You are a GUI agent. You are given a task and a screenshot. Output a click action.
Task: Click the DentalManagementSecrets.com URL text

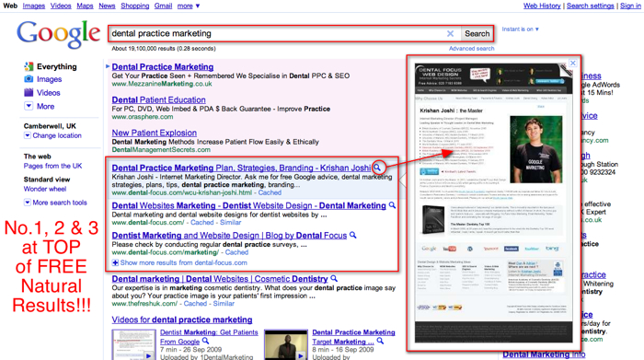(x=161, y=150)
